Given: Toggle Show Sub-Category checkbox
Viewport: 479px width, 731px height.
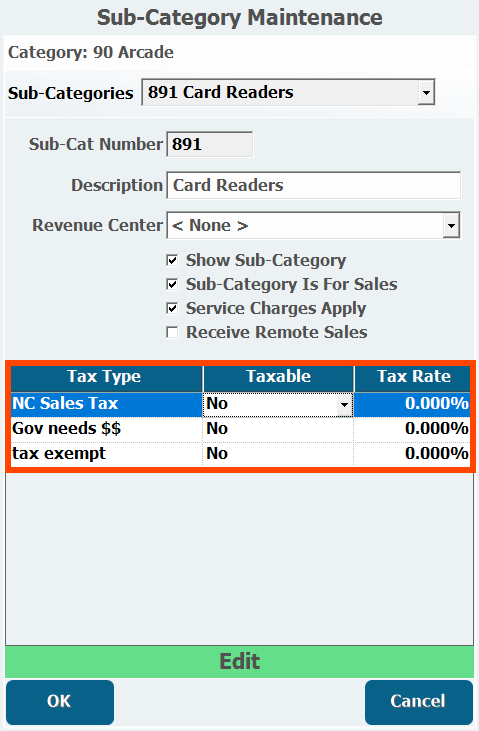Looking at the screenshot, I should tap(172, 260).
